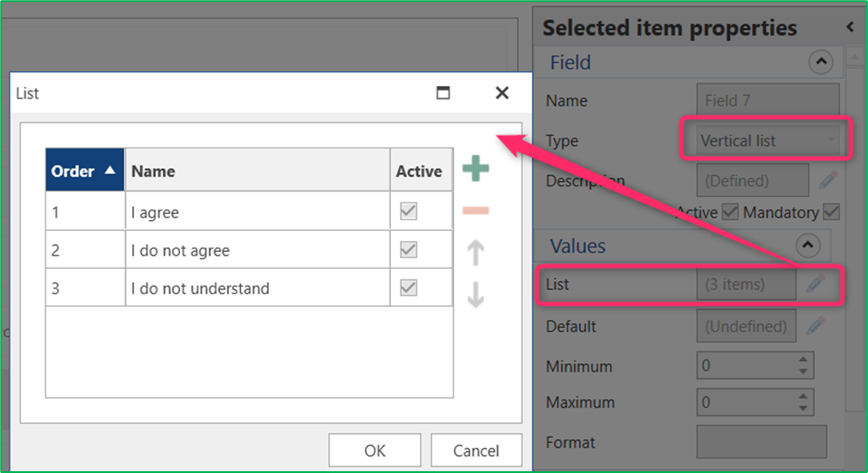The height and width of the screenshot is (473, 868).
Task: Open the Type dropdown showing Vertical list
Action: coord(767,141)
